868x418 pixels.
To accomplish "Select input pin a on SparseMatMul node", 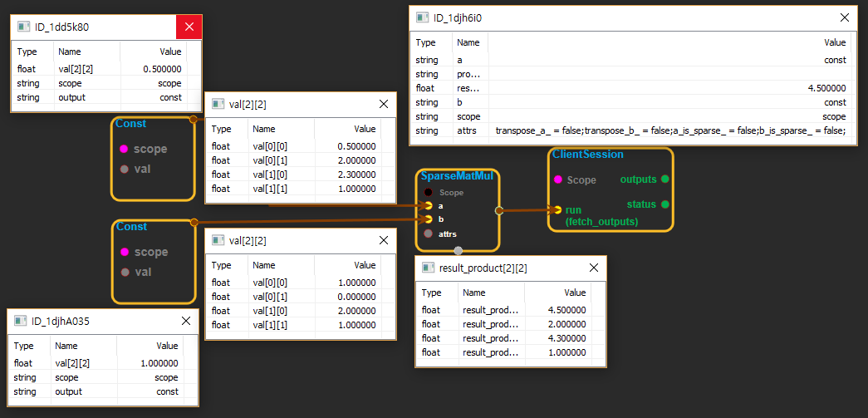I will pos(428,205).
